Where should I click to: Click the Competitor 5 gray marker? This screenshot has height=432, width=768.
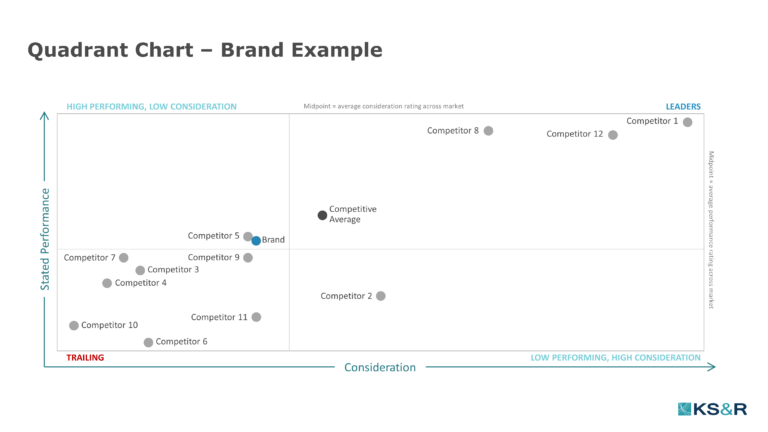(248, 237)
